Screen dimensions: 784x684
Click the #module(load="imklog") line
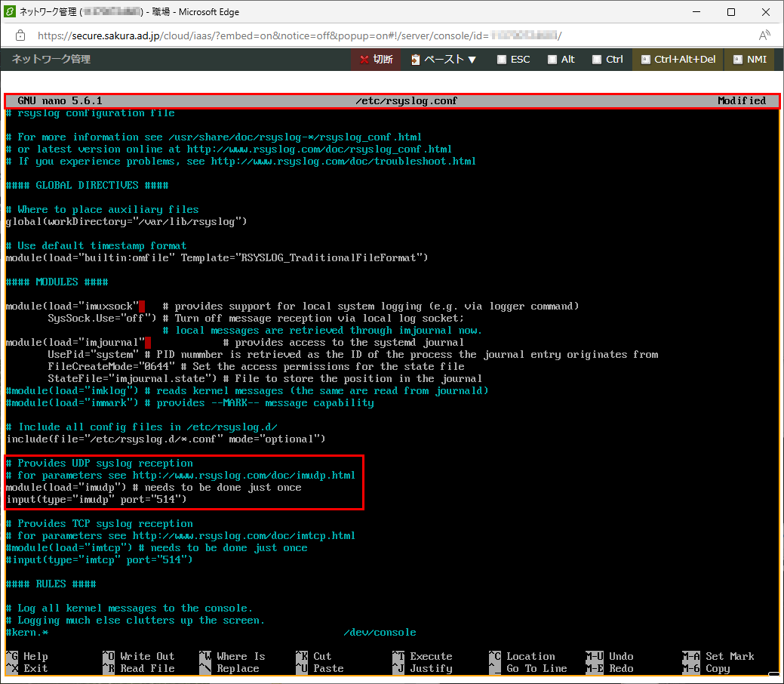[247, 391]
